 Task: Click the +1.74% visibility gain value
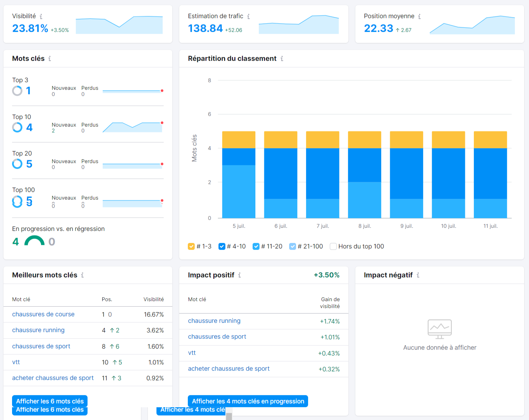[x=330, y=321]
